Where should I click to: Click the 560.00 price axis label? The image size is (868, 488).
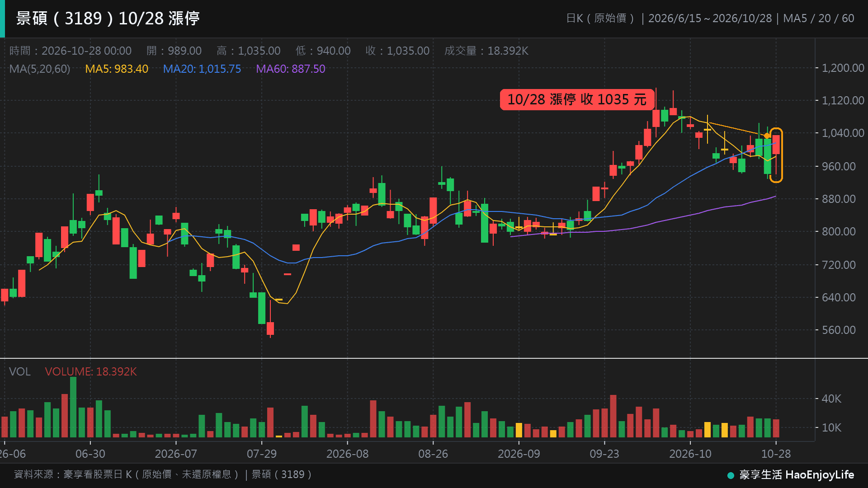(x=839, y=330)
